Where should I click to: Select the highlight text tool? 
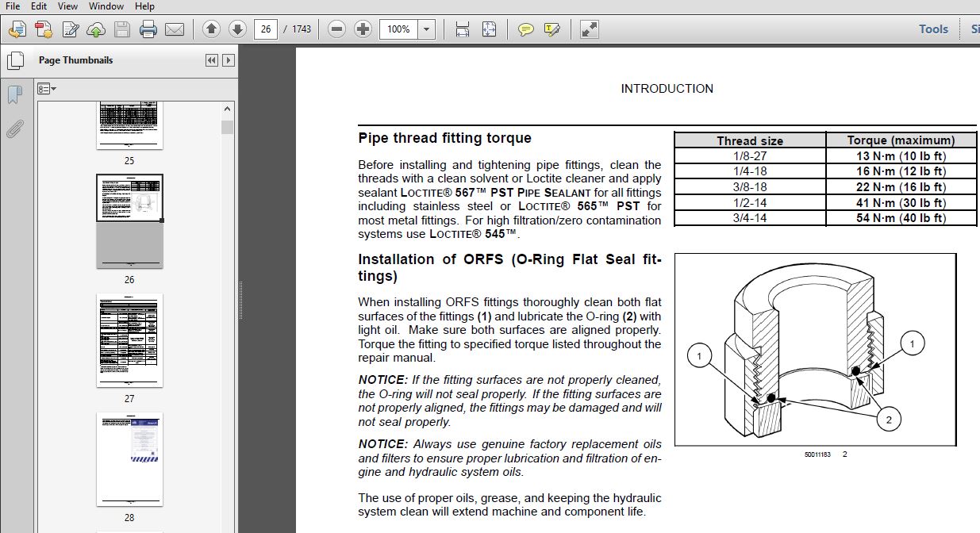[551, 29]
